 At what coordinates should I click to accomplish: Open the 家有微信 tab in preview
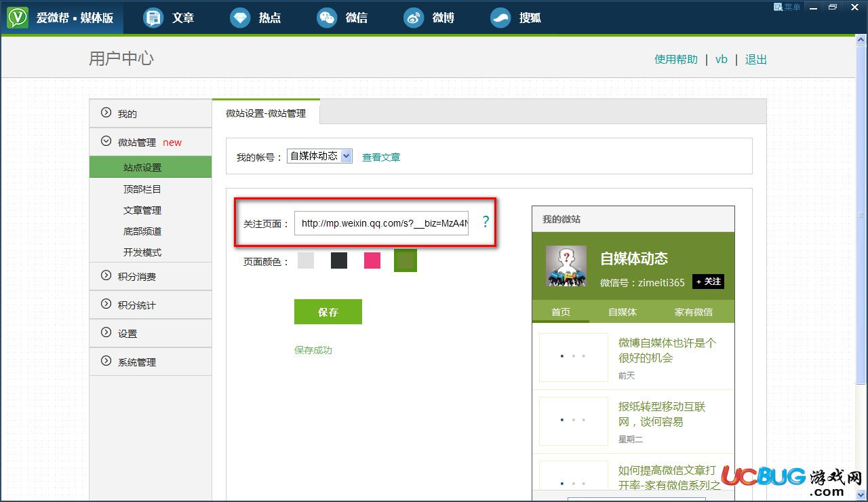coord(693,311)
